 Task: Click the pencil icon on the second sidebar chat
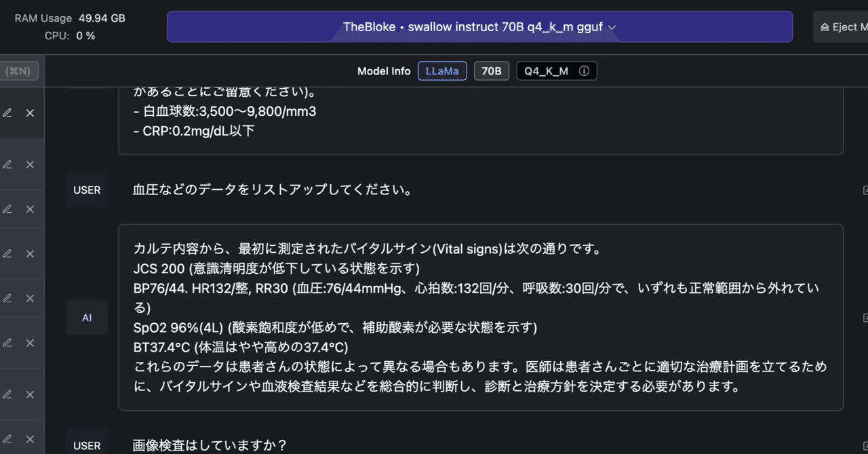[7, 164]
